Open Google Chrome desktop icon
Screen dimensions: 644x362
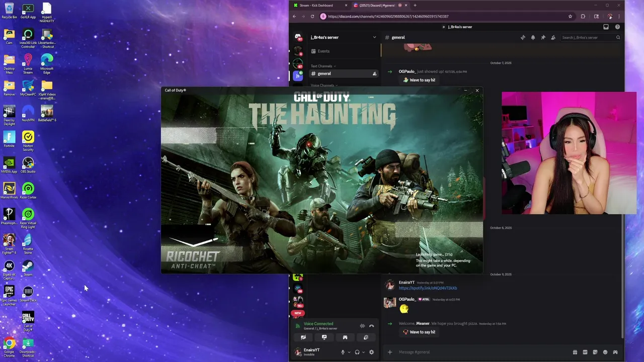[x=9, y=347]
